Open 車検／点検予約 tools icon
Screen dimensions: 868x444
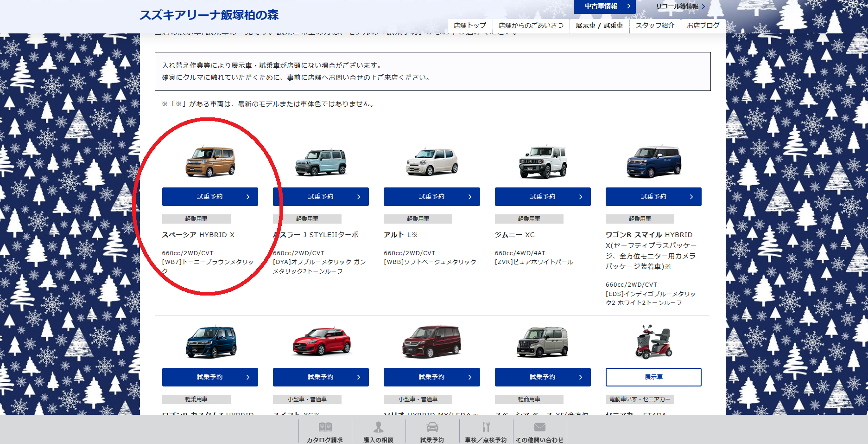click(x=486, y=427)
